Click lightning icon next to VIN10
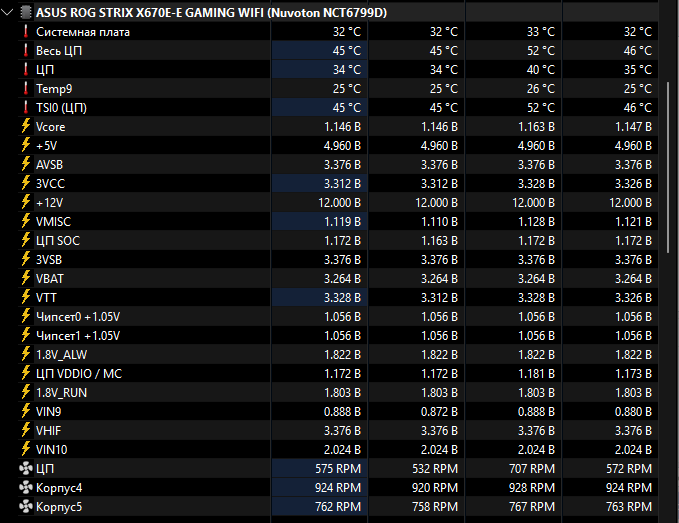Viewport: 679px width, 523px height. pos(26,449)
